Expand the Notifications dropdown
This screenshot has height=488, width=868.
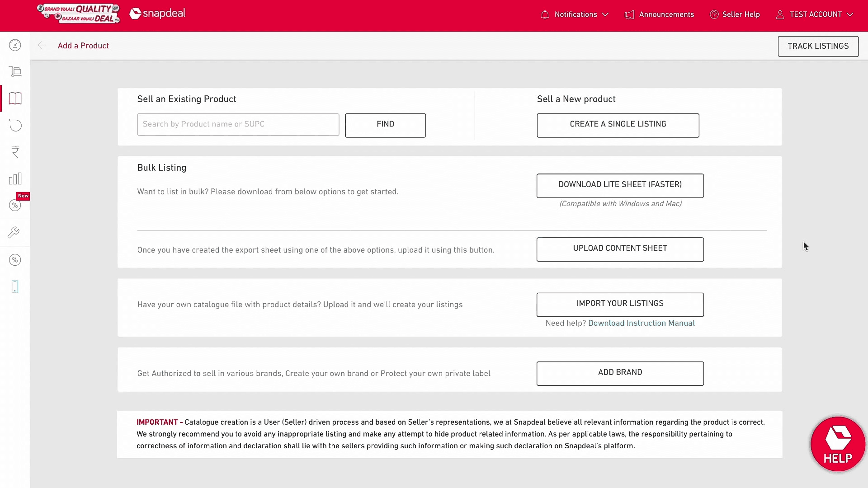[x=575, y=14]
